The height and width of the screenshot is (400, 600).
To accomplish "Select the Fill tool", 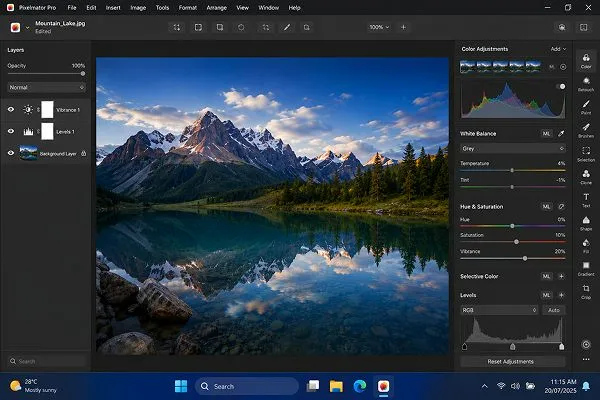I will (x=586, y=246).
